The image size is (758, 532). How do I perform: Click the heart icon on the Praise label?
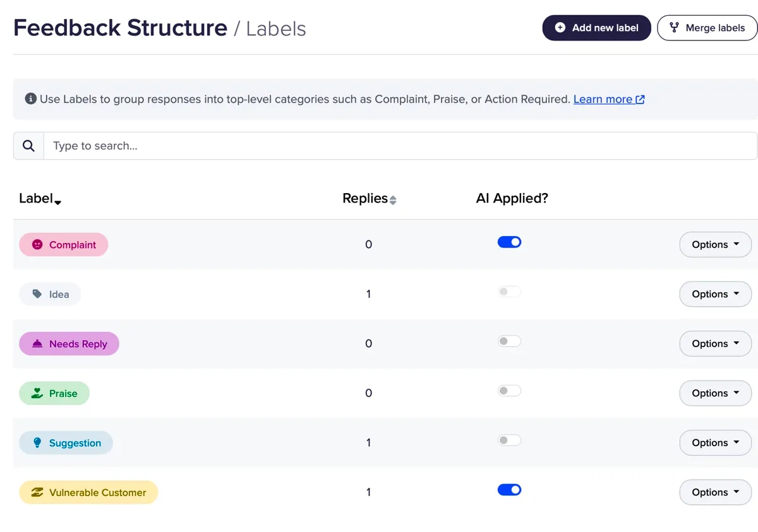37,393
